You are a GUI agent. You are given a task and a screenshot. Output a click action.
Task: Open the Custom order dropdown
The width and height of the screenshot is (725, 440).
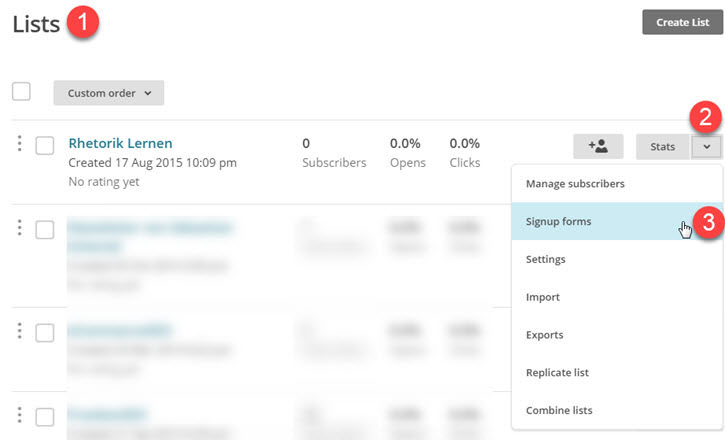[x=108, y=93]
